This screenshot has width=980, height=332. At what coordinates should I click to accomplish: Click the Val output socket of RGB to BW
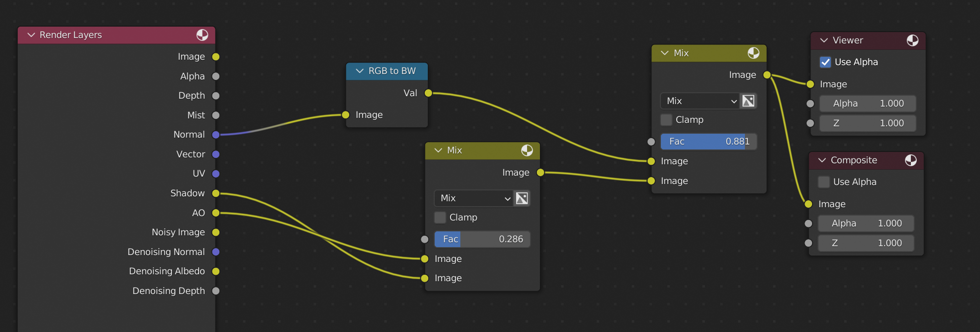tap(428, 93)
